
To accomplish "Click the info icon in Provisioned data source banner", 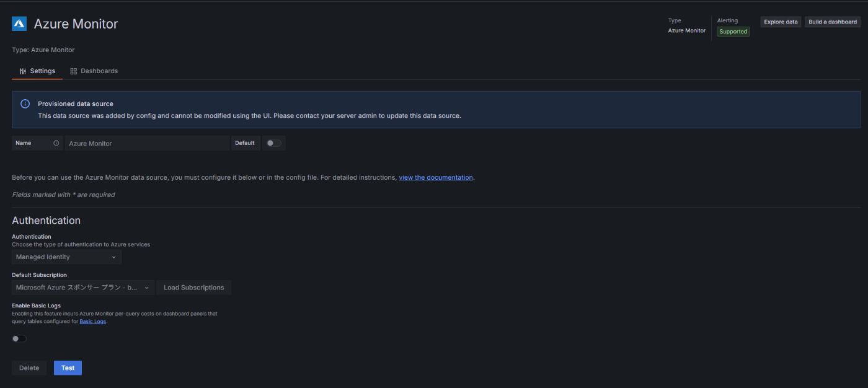I will [x=25, y=104].
